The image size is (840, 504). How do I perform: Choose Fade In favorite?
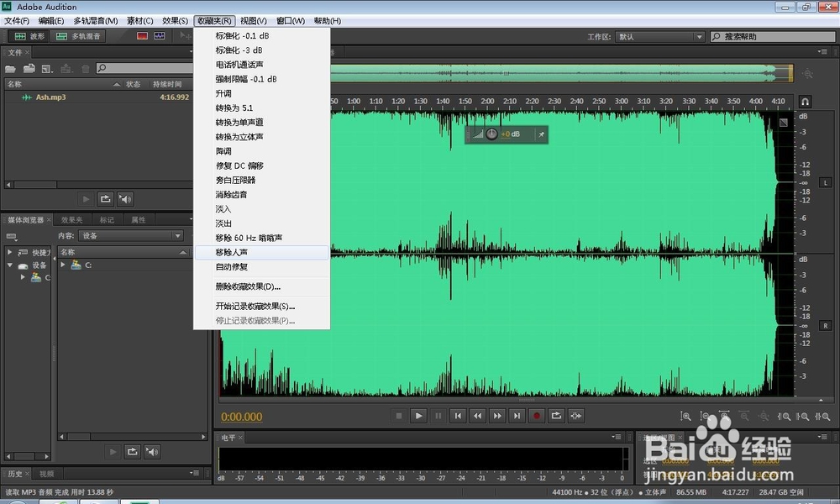tap(261, 209)
